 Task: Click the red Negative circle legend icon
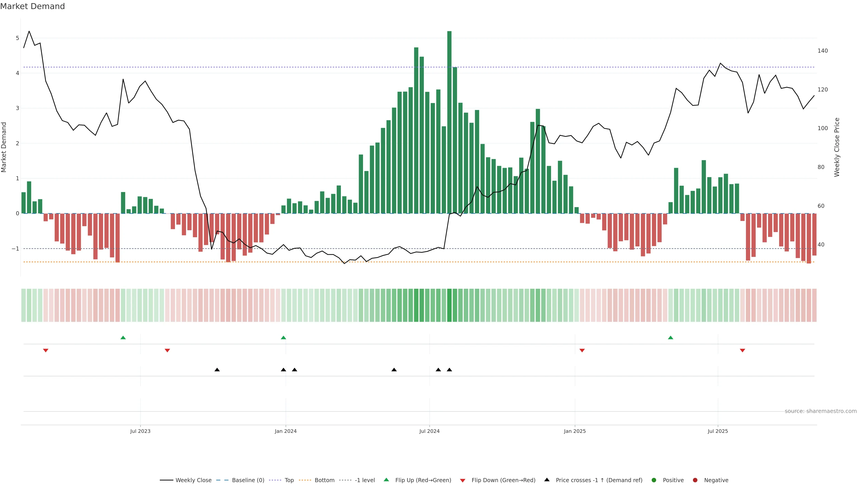coord(695,480)
